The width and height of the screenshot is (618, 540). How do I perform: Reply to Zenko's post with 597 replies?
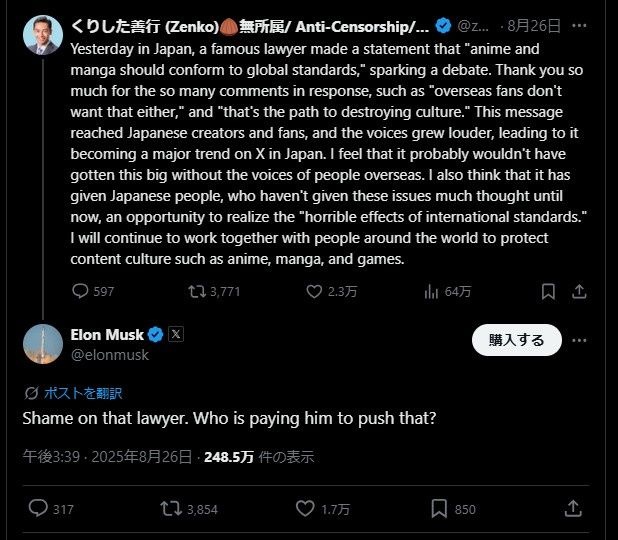[x=82, y=292]
